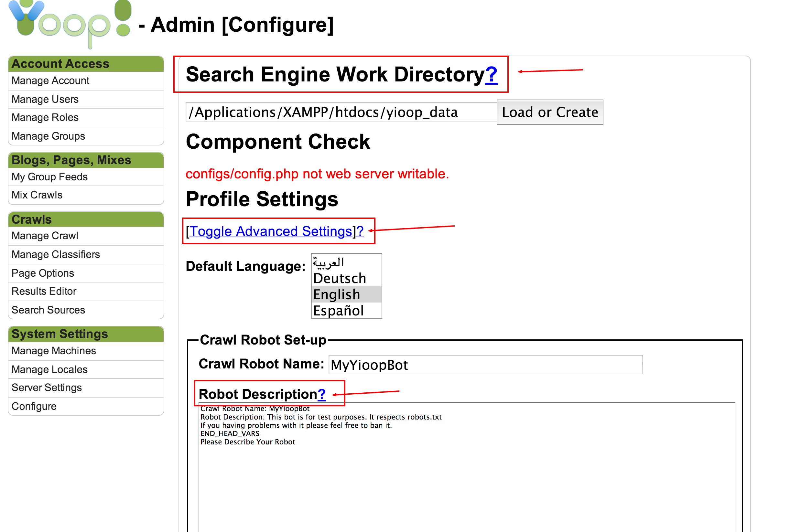The width and height of the screenshot is (812, 532).
Task: Click the Profile Settings heading
Action: pyautogui.click(x=262, y=199)
